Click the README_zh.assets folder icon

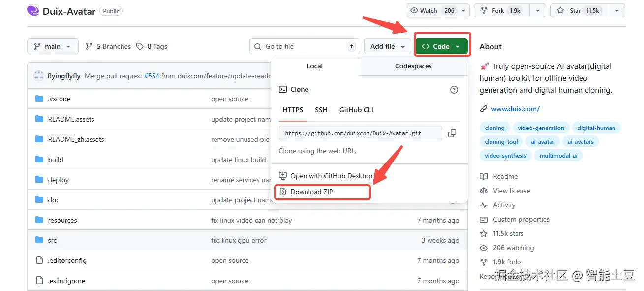(39, 139)
